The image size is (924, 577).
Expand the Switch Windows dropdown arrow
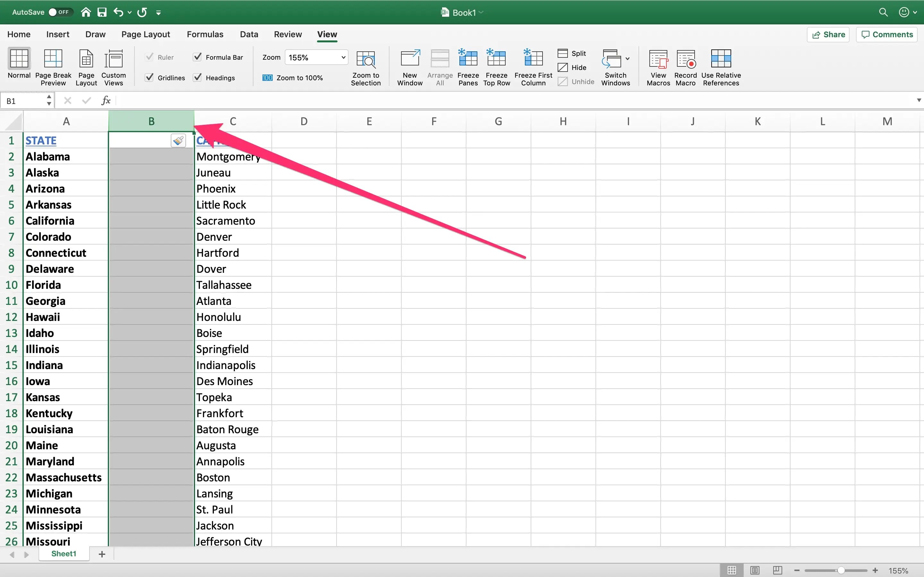pos(628,59)
